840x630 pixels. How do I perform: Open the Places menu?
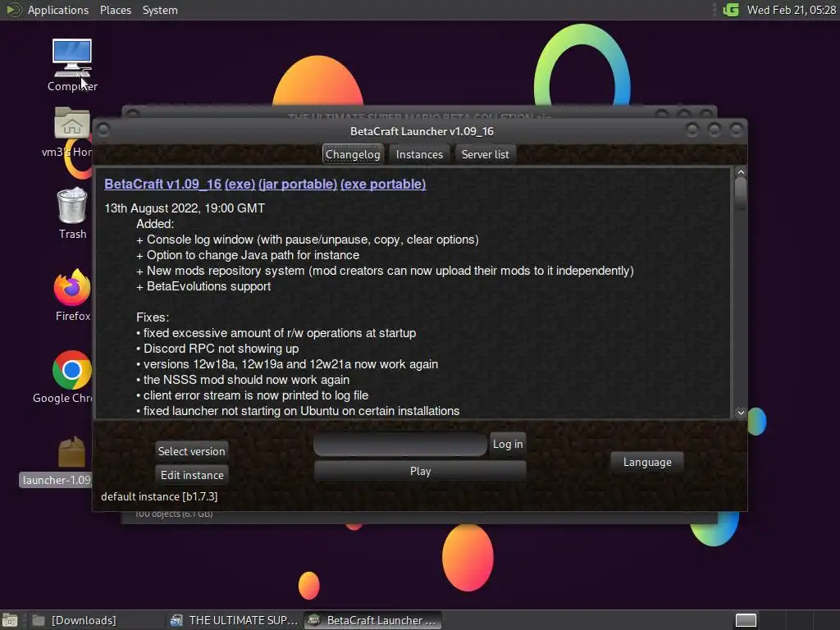click(x=116, y=10)
